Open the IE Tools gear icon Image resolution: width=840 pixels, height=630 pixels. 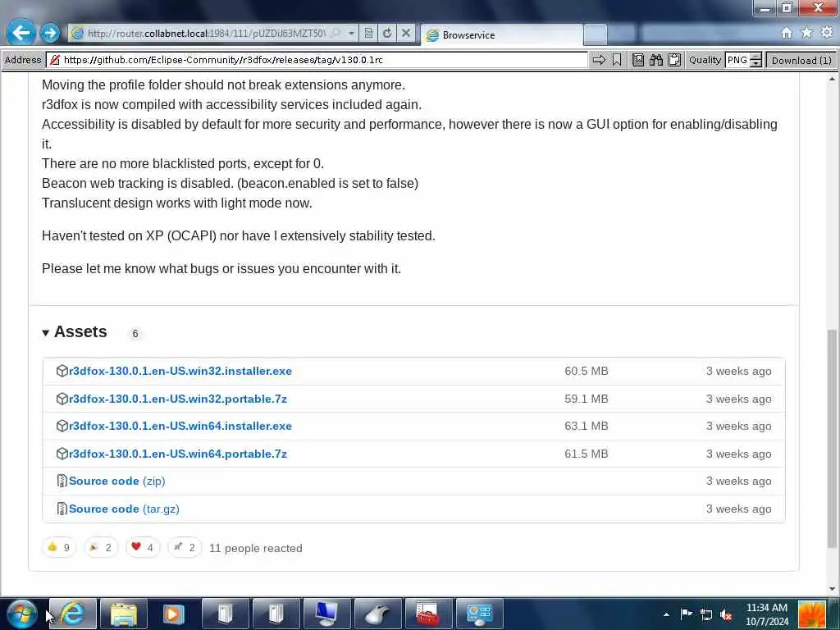[x=827, y=33]
